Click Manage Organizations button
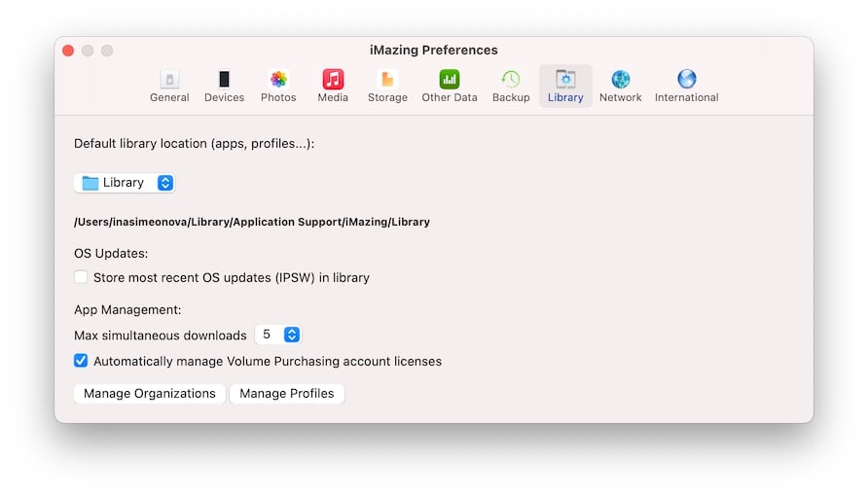The height and width of the screenshot is (495, 868). [x=150, y=393]
